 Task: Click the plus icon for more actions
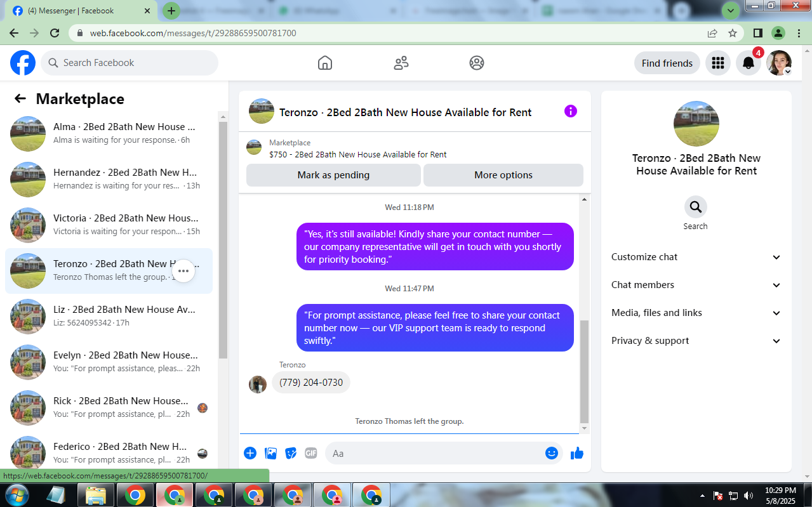tap(250, 453)
